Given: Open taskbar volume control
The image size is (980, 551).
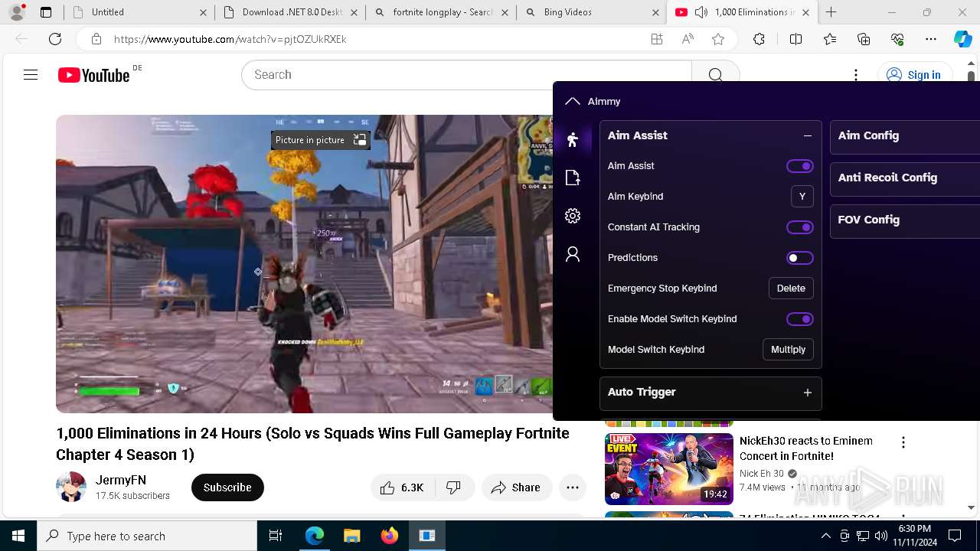Looking at the screenshot, I should 880,536.
